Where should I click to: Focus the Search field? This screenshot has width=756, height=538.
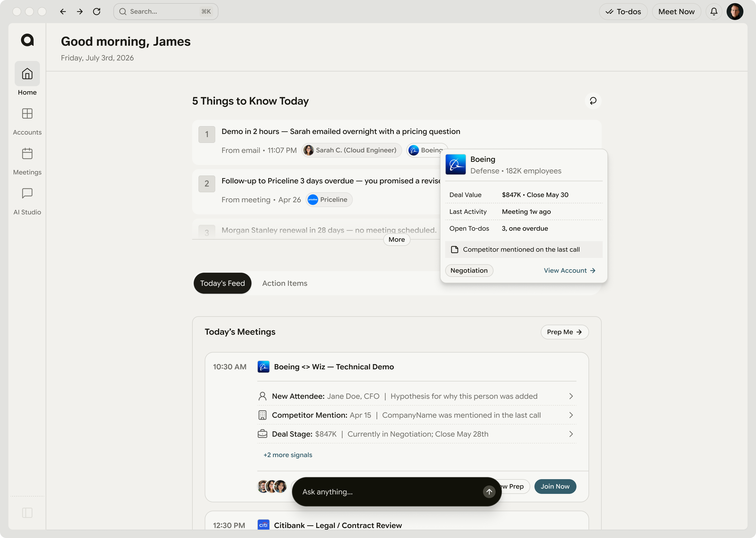pyautogui.click(x=165, y=12)
